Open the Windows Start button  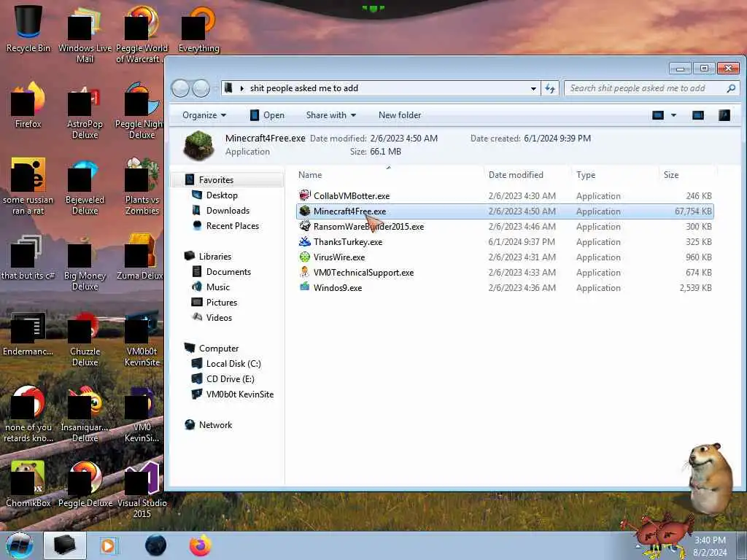click(x=20, y=545)
